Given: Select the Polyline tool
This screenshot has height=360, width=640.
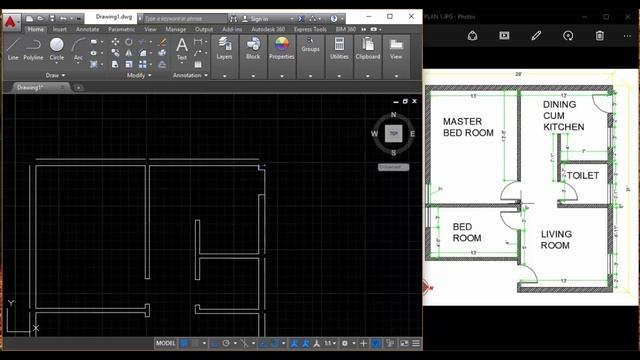Looking at the screenshot, I should pos(33,49).
